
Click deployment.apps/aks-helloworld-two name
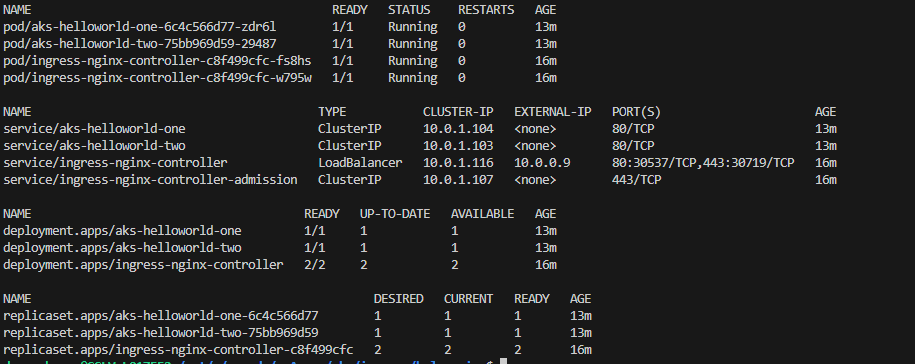click(122, 247)
